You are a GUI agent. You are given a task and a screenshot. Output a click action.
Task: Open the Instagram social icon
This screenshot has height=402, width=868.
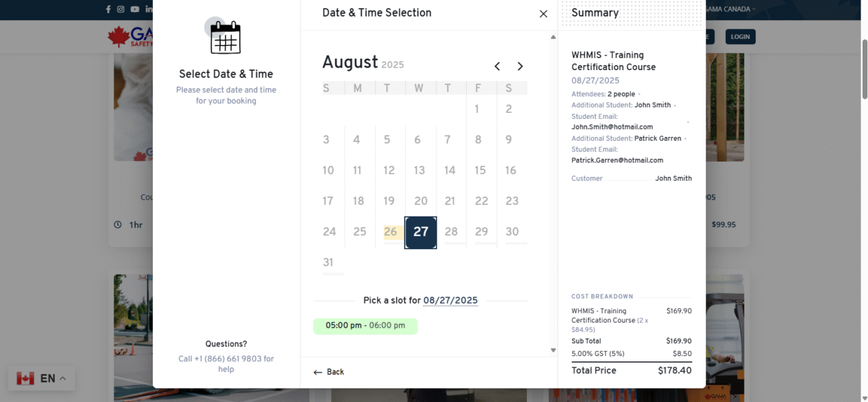click(x=121, y=9)
